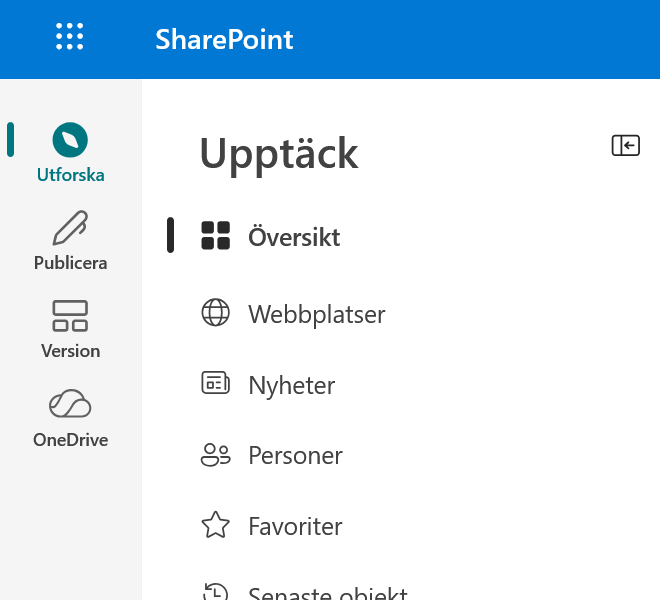Open the app launcher waffle grid
Screen dimensions: 660x600
pyautogui.click(x=69, y=37)
